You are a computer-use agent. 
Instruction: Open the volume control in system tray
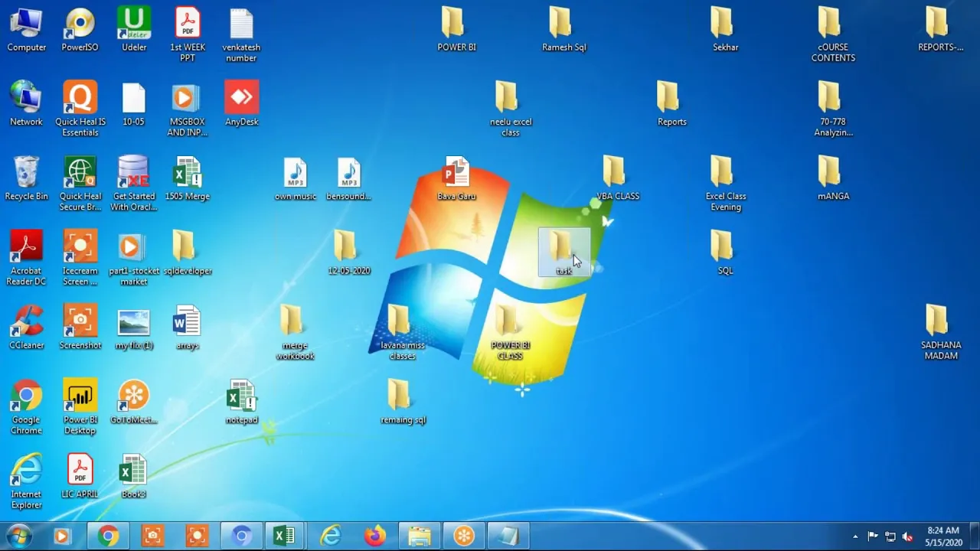908,536
